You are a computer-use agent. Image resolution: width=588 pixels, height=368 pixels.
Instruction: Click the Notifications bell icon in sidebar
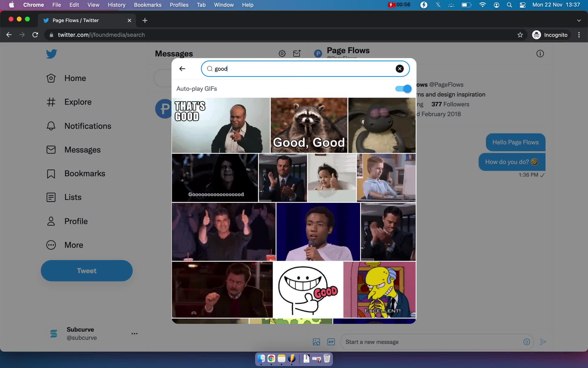pyautogui.click(x=51, y=125)
